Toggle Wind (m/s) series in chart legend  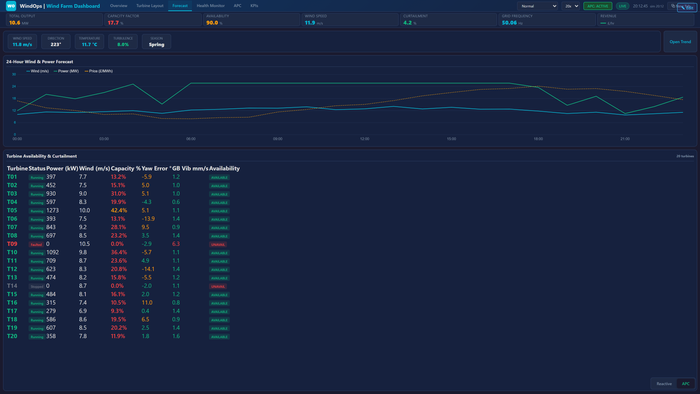38,71
